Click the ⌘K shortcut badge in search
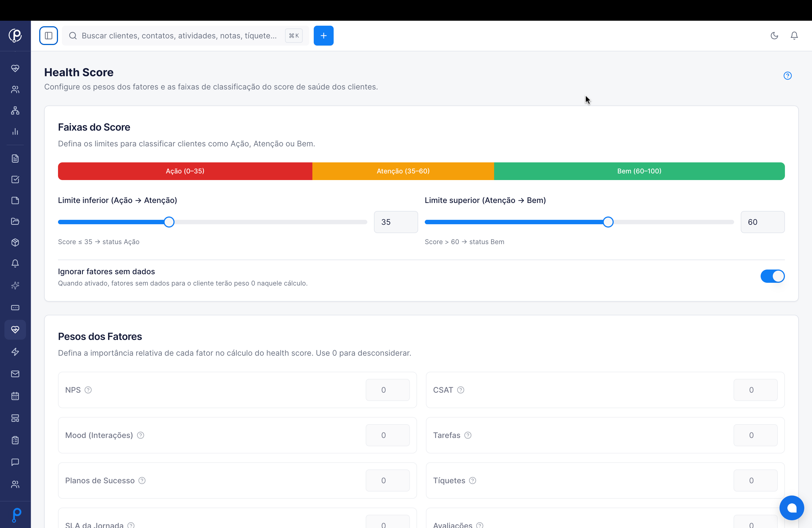Image resolution: width=812 pixels, height=528 pixels. [x=294, y=35]
